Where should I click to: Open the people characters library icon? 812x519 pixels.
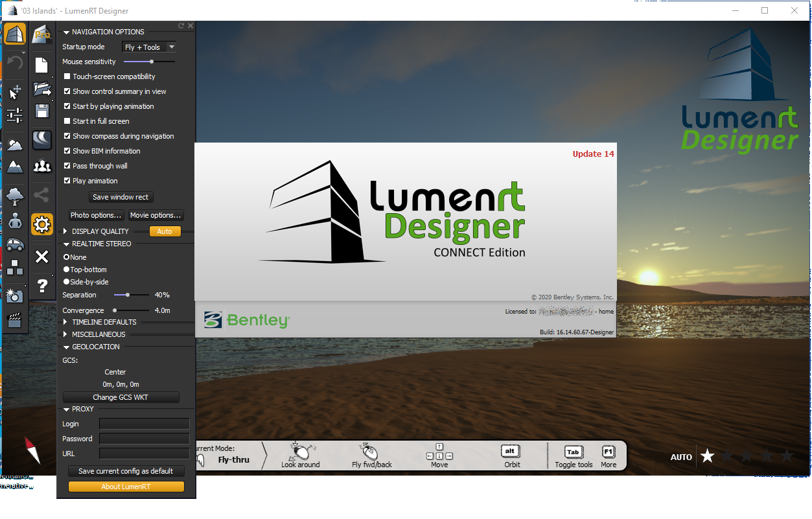[x=15, y=220]
